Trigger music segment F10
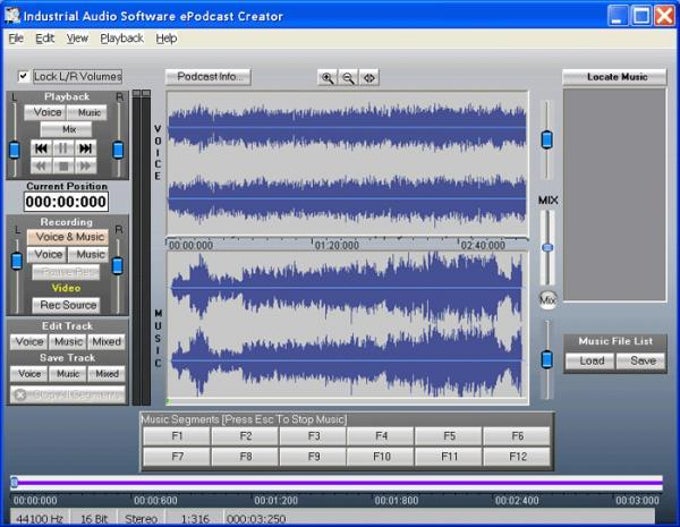680x527 pixels. 381,457
